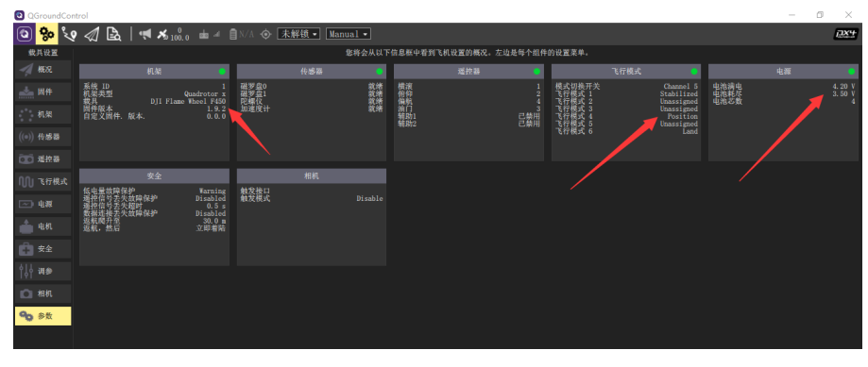Open 电源 power page in sidebar
The image size is (868, 367).
(x=43, y=204)
